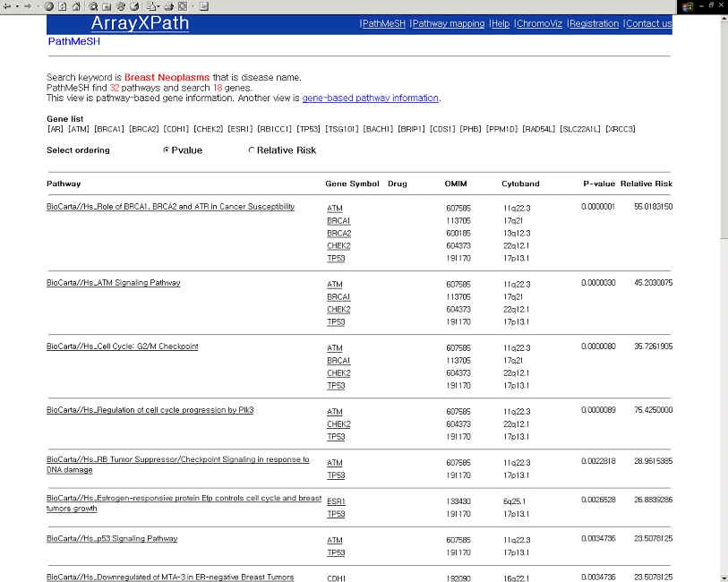Click relative risk value 75.4250000
The width and height of the screenshot is (728, 582).
tap(654, 410)
